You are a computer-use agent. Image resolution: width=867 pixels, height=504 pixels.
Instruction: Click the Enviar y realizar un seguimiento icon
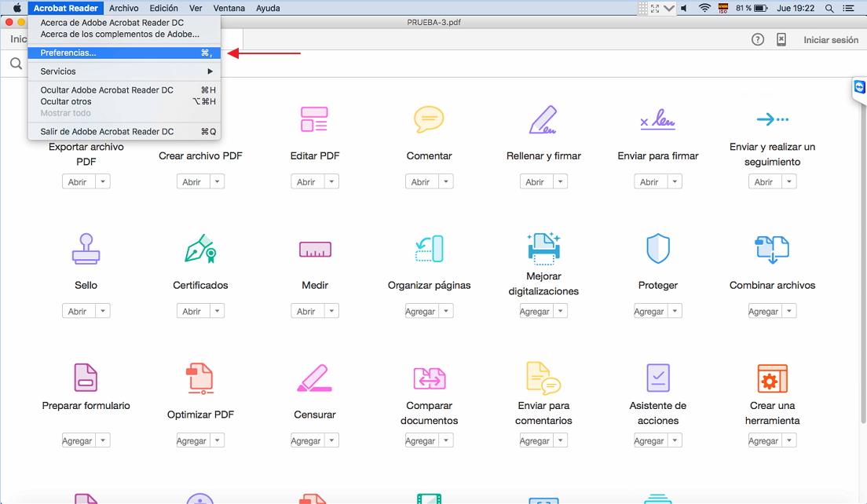(773, 119)
